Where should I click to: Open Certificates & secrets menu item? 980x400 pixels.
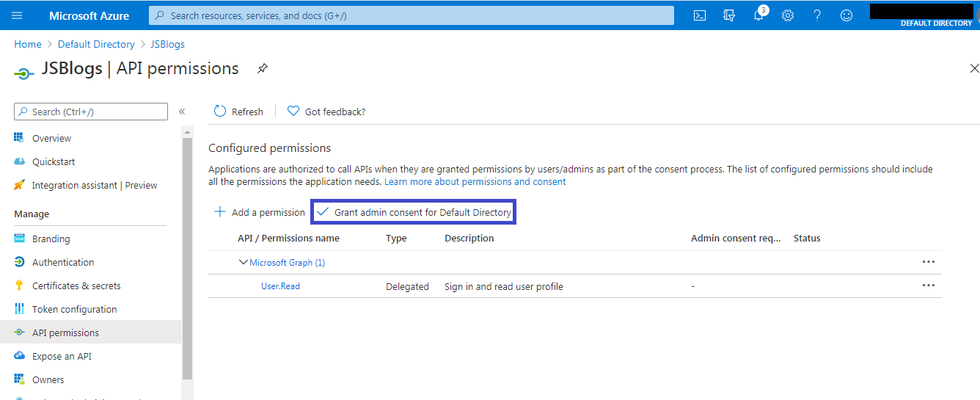(x=76, y=286)
